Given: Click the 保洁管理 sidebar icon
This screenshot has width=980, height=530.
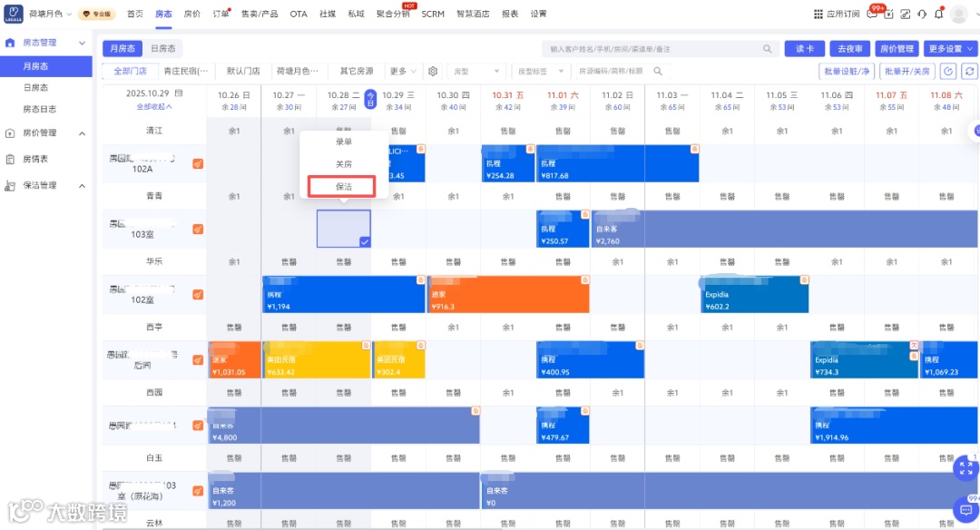Looking at the screenshot, I should (x=10, y=186).
